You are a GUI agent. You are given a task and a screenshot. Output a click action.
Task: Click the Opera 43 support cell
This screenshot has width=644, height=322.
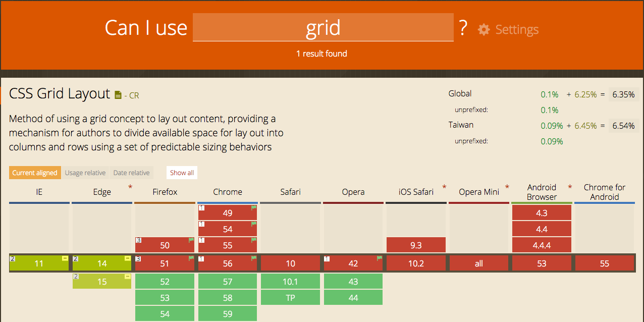pos(353,282)
